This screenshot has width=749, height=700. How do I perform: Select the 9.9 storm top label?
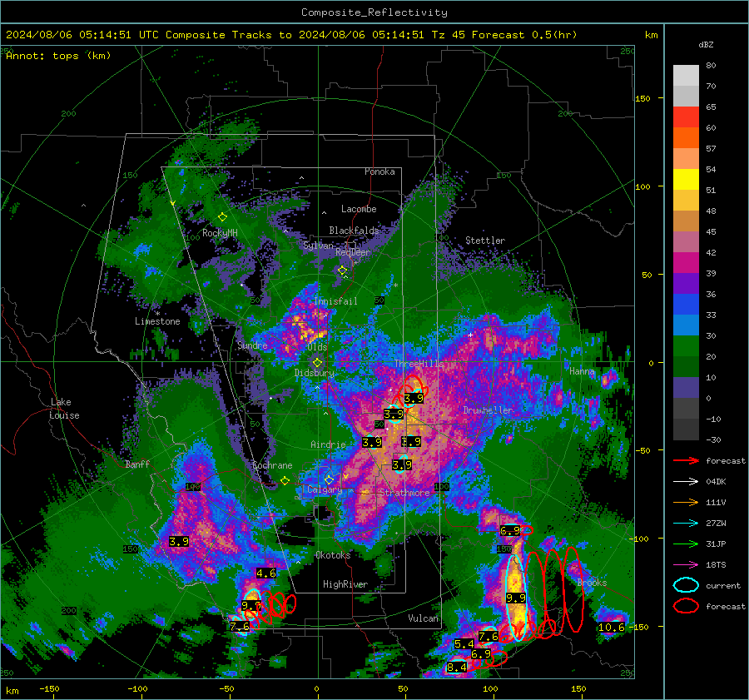516,598
